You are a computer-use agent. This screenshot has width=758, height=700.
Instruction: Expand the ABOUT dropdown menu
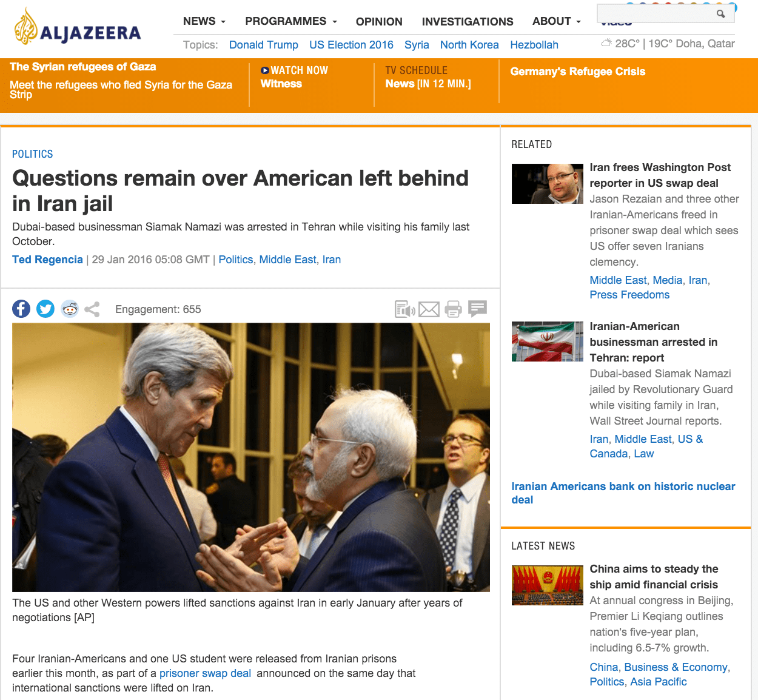pos(557,21)
